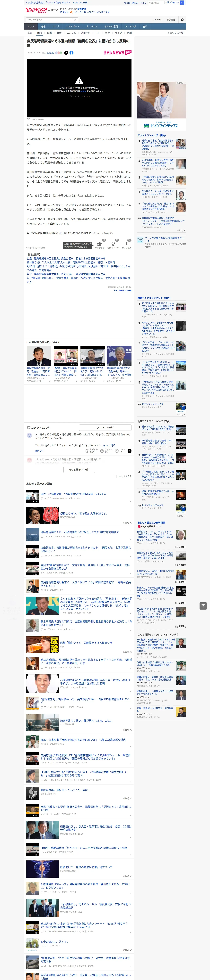Open the 群馬・山本知事 自民は分裂するのではないか article
Viewport: 210px width, 980px height.
click(83, 740)
